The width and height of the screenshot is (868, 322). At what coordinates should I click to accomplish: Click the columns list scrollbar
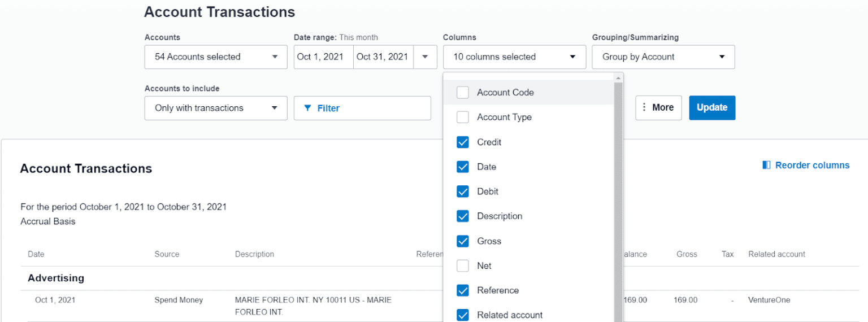(x=618, y=198)
